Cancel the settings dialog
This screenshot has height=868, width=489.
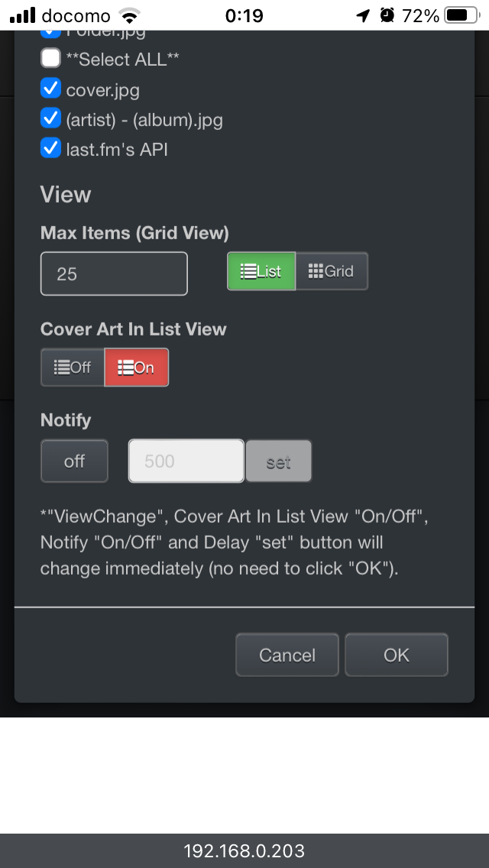click(x=287, y=655)
